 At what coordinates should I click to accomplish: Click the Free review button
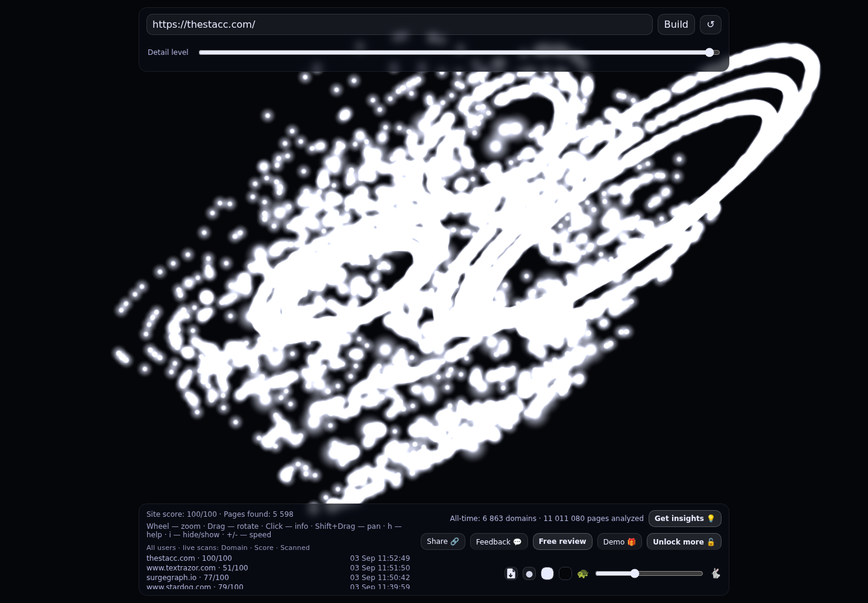point(562,541)
